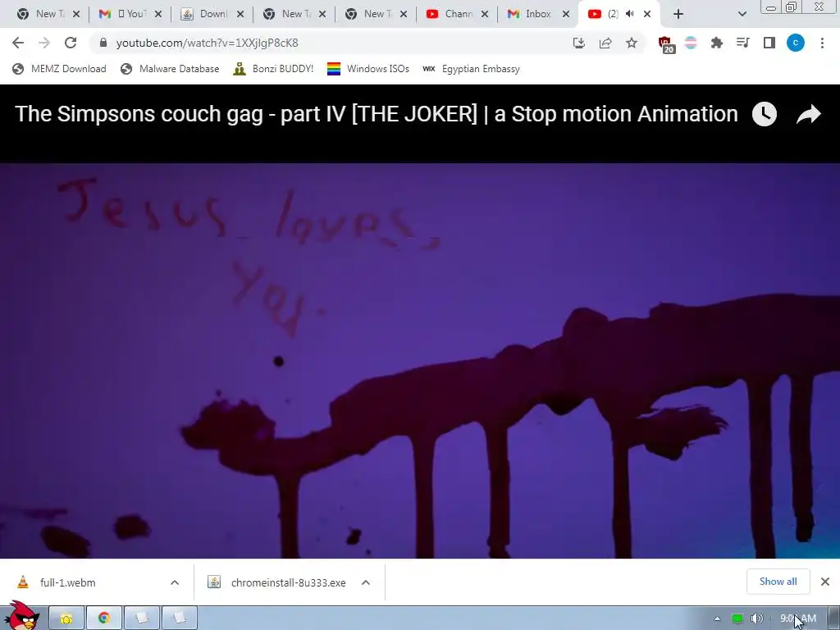840x630 pixels.
Task: Open the tab search dropdown chevron
Action: (x=742, y=14)
